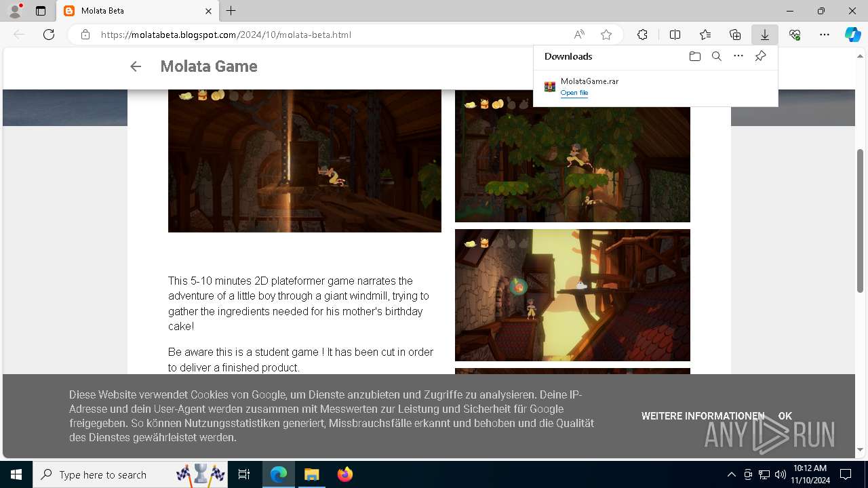Accept cookies with OK button

tap(785, 416)
